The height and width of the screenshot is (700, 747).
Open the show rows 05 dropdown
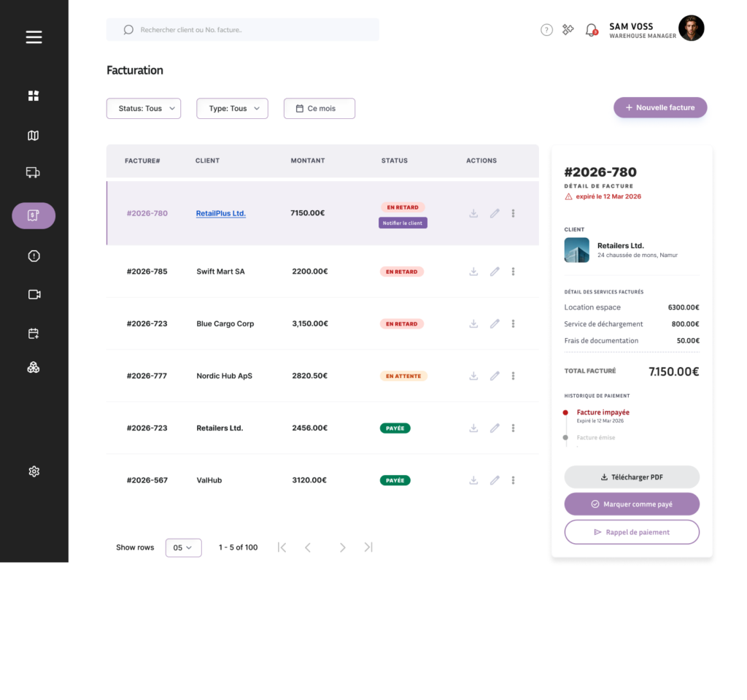[x=183, y=547]
